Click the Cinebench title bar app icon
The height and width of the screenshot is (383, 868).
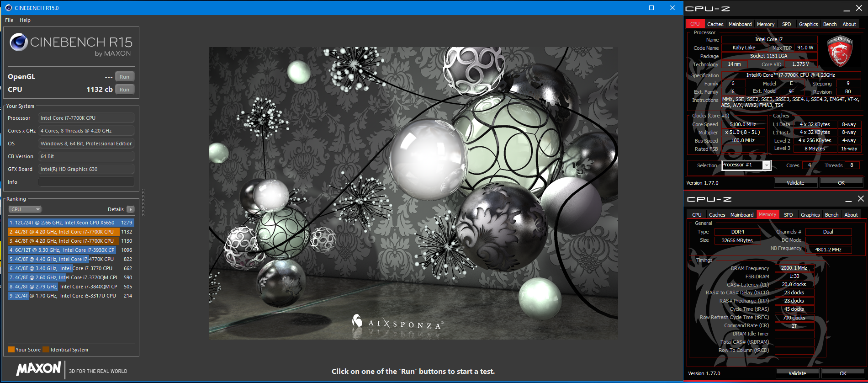(x=8, y=8)
